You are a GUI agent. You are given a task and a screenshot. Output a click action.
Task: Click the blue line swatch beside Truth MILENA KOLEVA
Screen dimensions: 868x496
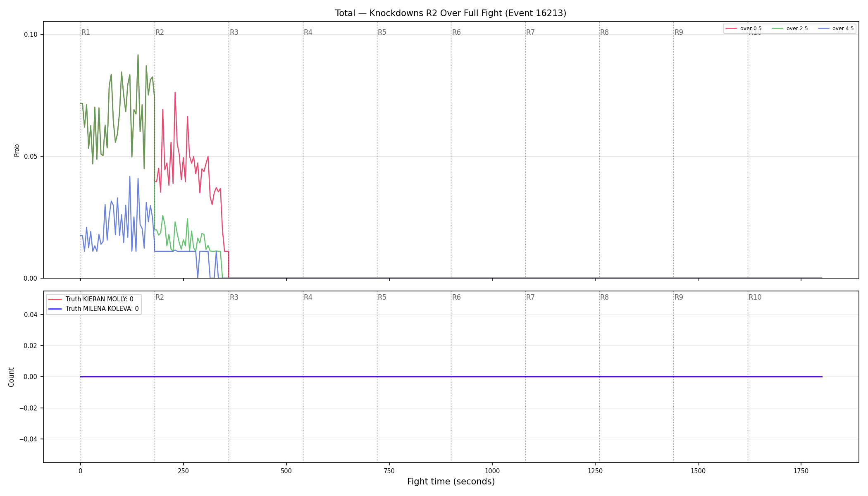pyautogui.click(x=55, y=309)
